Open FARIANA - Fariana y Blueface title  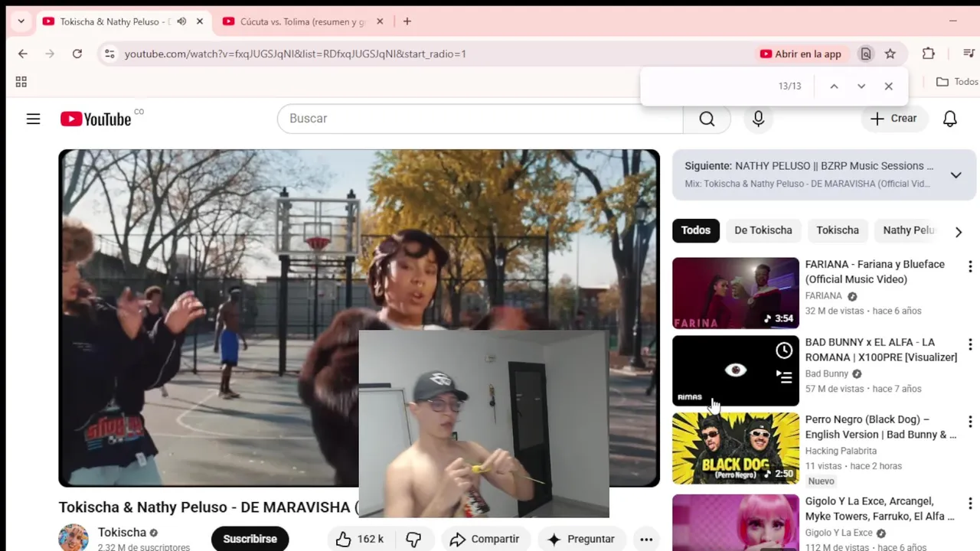875,272
